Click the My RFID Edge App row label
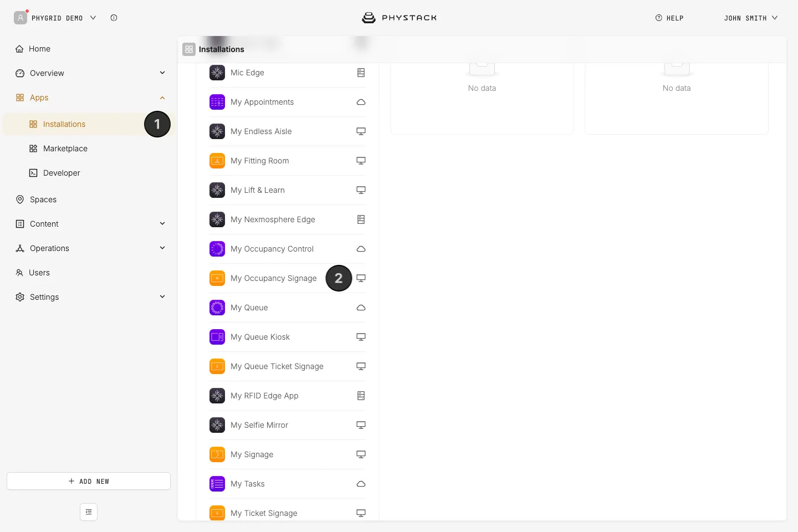The height and width of the screenshot is (532, 798). click(264, 396)
